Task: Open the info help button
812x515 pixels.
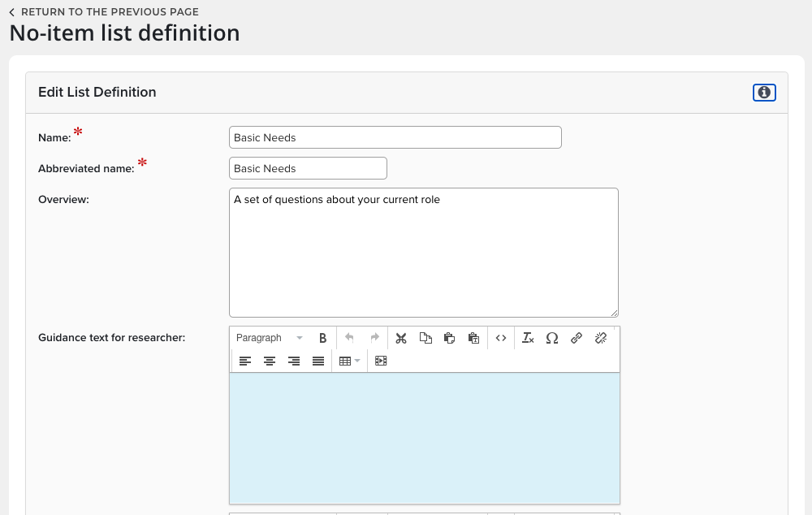Action: (x=764, y=93)
